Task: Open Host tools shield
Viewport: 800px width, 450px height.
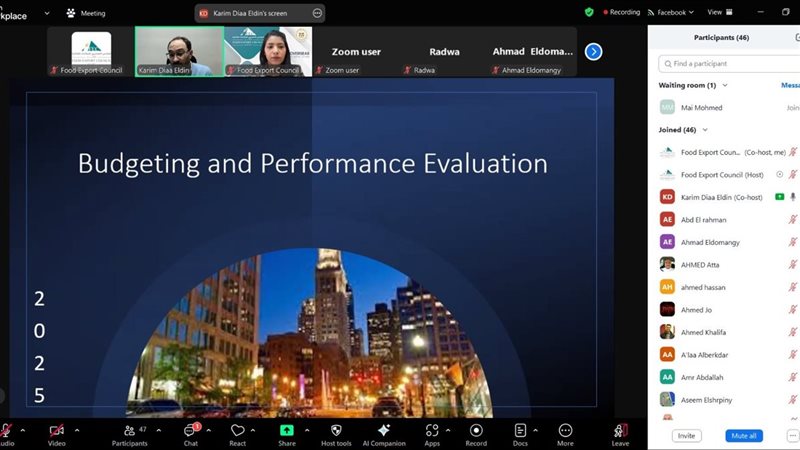Action: tap(336, 435)
